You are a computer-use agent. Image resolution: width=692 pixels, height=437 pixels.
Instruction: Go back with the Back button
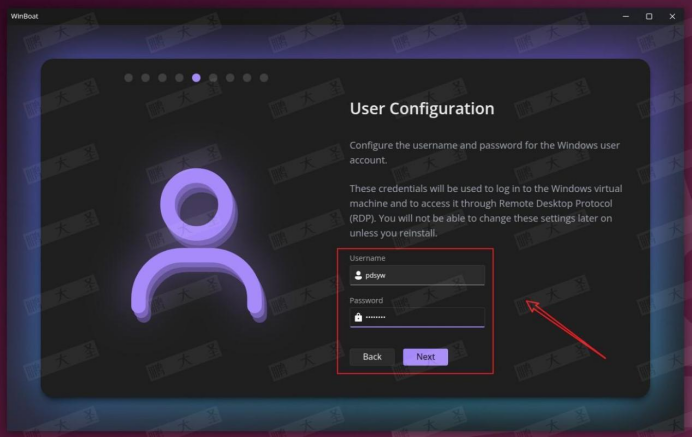point(372,357)
